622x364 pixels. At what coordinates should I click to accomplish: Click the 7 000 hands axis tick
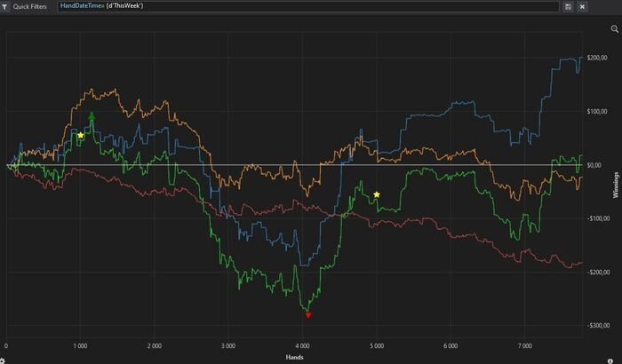tap(524, 345)
